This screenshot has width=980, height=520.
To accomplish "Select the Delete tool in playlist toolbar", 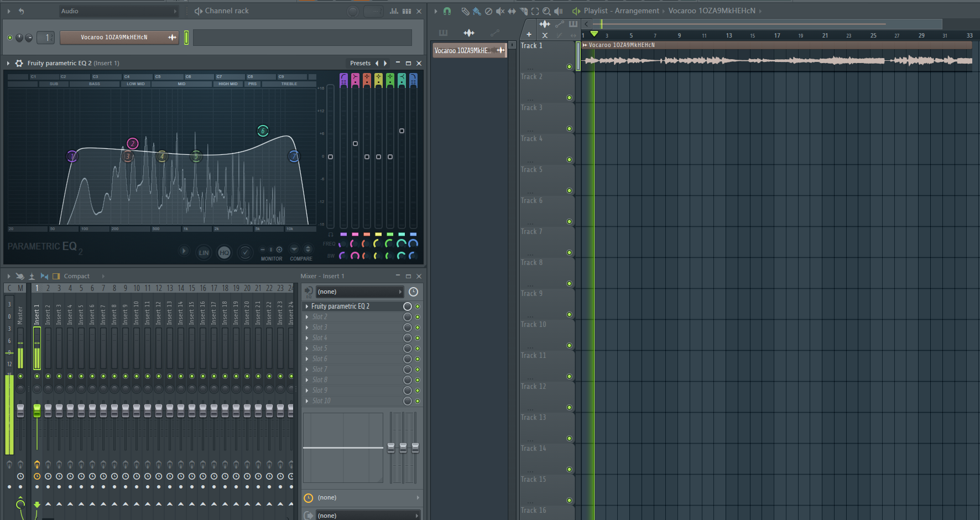I will (x=488, y=11).
